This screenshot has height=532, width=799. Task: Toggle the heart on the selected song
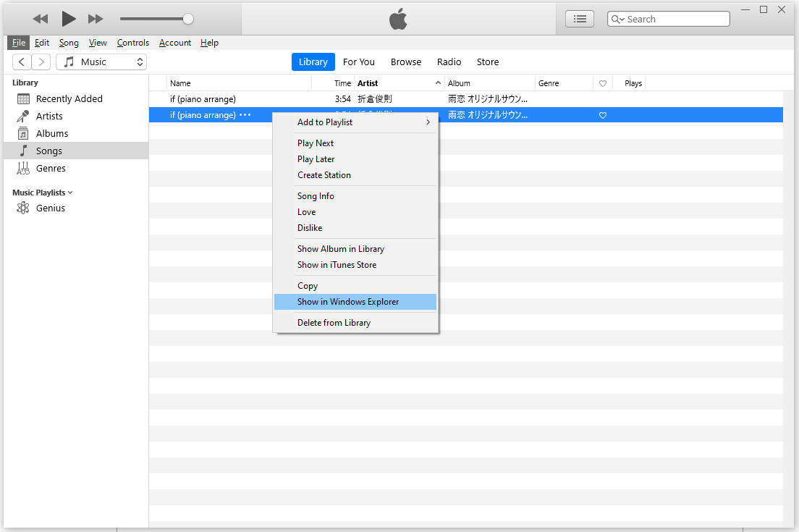click(x=603, y=116)
